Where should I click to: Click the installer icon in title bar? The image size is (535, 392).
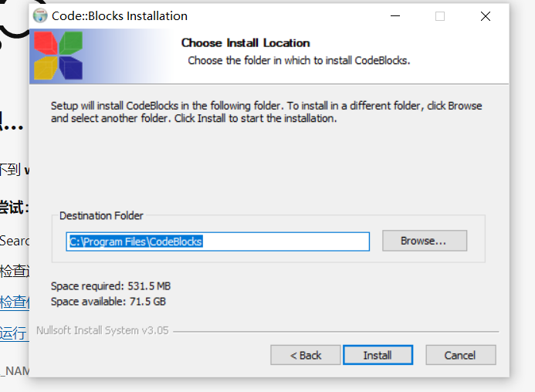(40, 15)
